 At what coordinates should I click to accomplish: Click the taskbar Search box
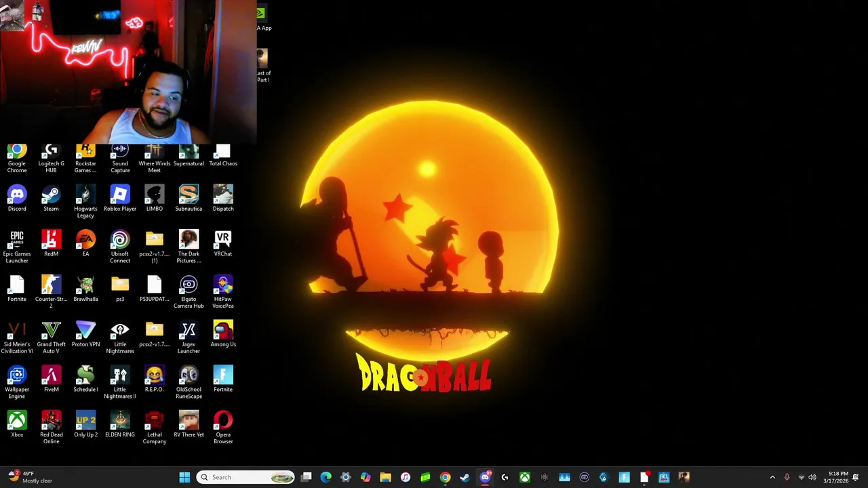[x=245, y=477]
